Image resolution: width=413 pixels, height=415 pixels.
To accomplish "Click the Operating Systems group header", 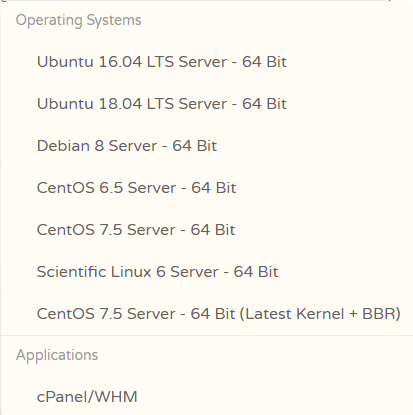I will coord(79,20).
